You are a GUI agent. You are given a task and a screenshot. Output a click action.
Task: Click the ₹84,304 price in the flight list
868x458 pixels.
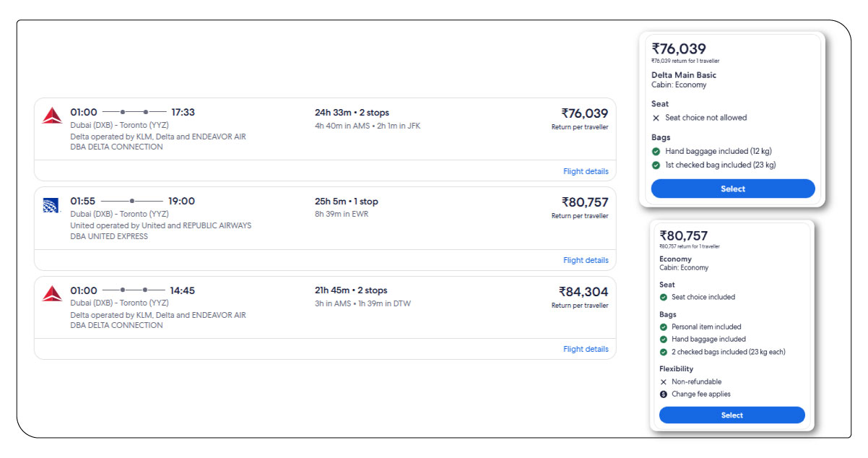(583, 292)
